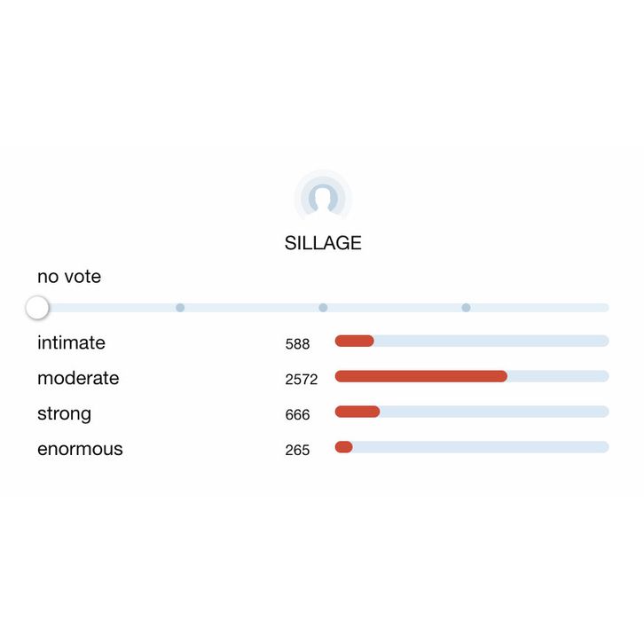Click the 666 vote count
The height and width of the screenshot is (644, 644).
click(297, 415)
